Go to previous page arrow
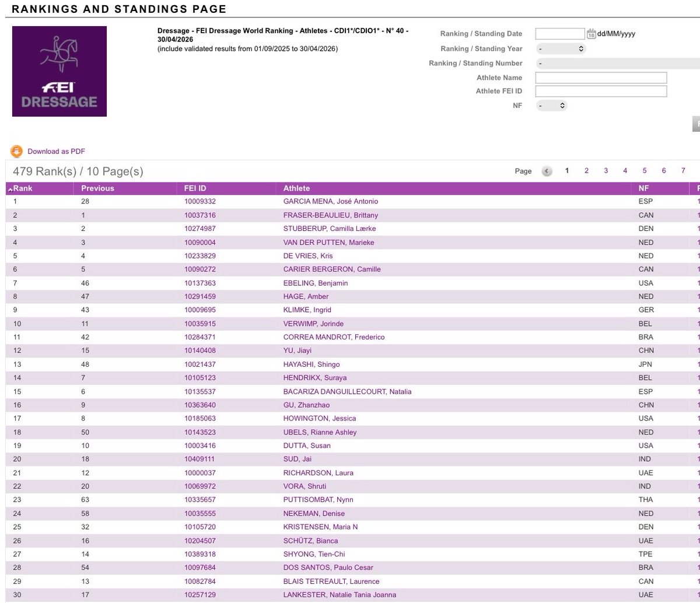The width and height of the screenshot is (700, 603). pos(547,171)
